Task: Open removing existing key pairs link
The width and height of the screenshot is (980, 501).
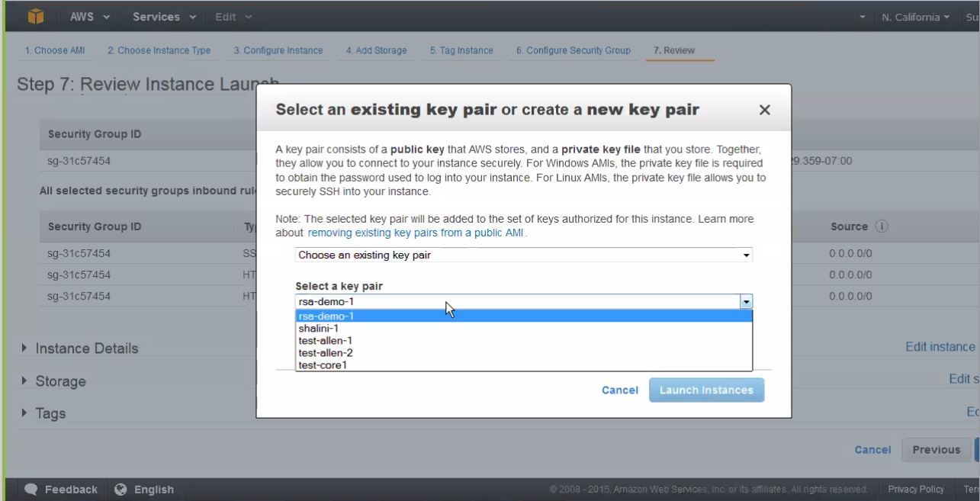Action: point(416,233)
